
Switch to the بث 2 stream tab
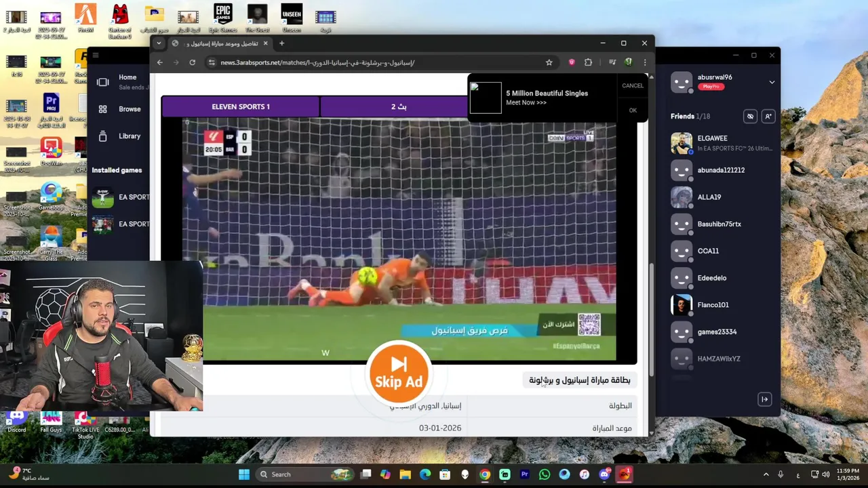399,106
